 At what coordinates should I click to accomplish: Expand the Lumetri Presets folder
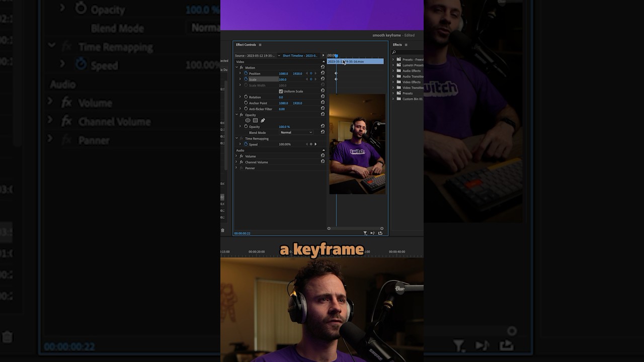[x=393, y=65]
